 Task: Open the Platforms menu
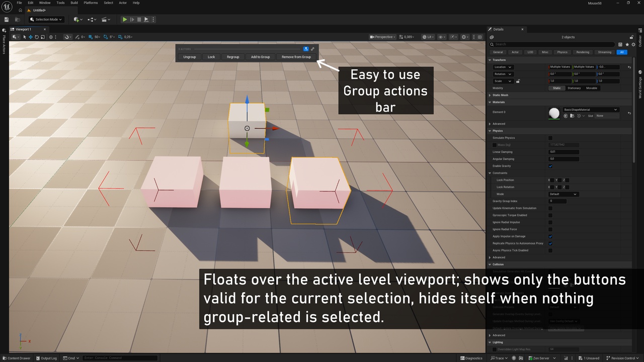91,3
